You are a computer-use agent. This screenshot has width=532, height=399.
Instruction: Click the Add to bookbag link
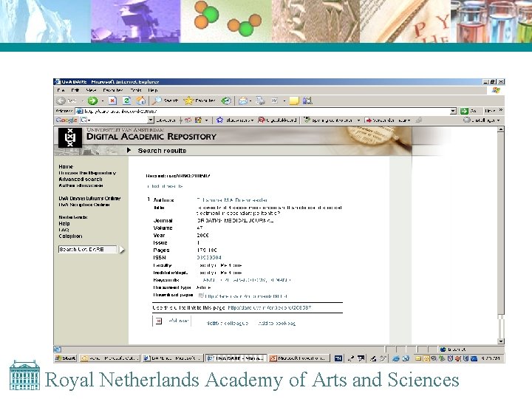point(276,324)
